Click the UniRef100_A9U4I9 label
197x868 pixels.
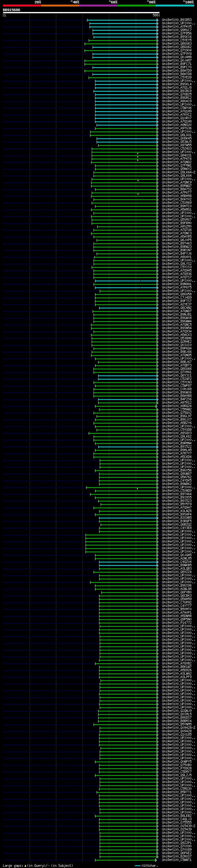pos(177,101)
